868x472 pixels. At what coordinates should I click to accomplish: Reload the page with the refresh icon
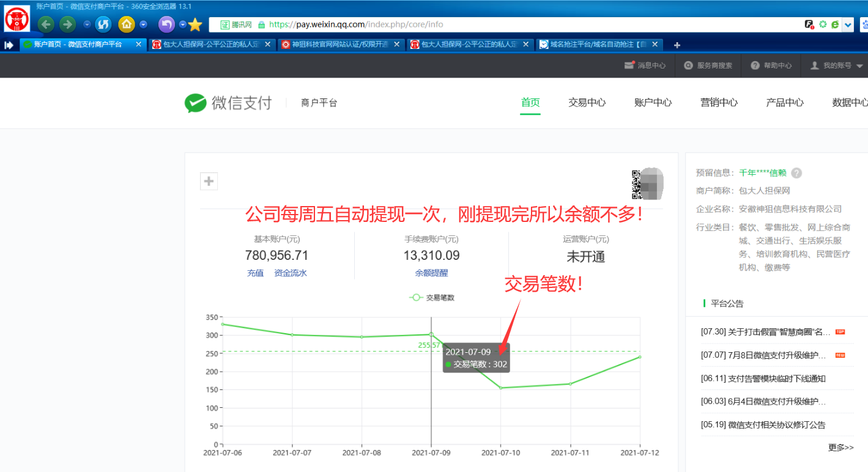pos(103,24)
